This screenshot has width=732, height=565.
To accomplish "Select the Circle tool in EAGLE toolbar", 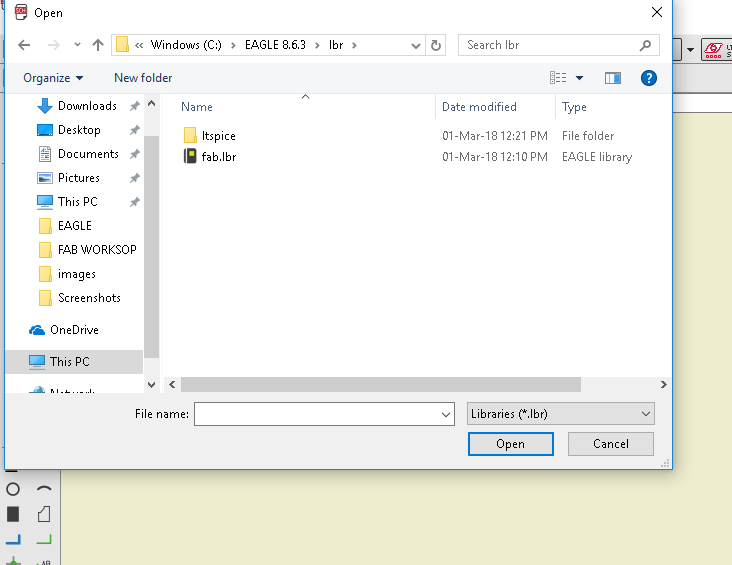I will click(13, 489).
